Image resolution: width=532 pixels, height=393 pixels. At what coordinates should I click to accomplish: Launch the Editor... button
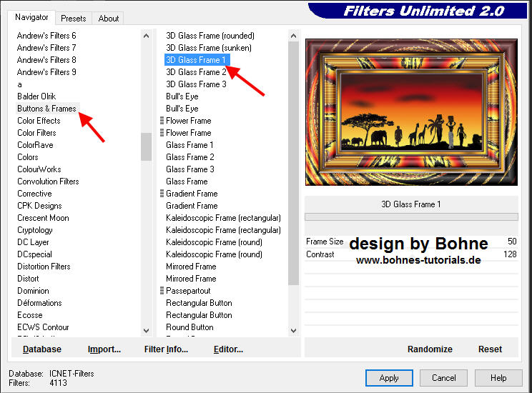(228, 349)
